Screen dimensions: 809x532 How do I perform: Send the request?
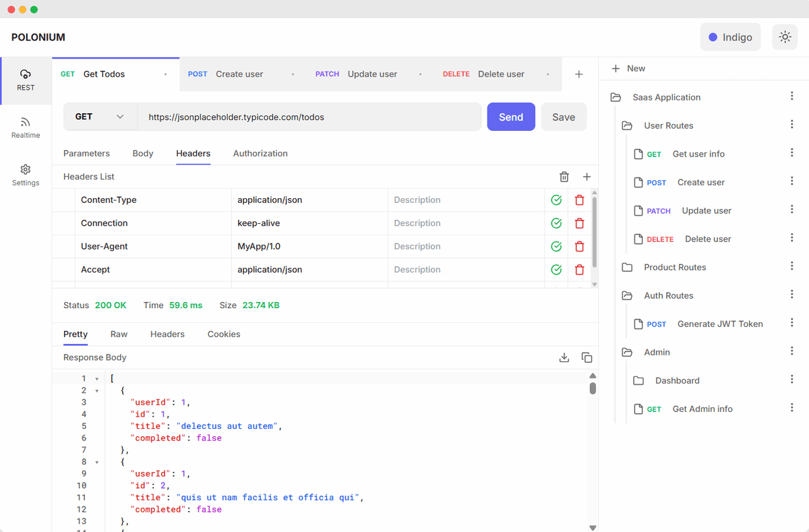pos(511,117)
